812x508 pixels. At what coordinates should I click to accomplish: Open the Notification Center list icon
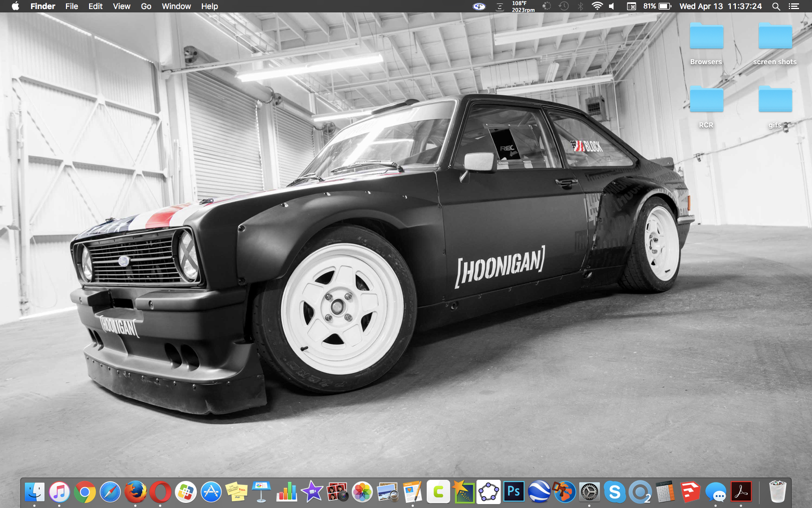794,6
